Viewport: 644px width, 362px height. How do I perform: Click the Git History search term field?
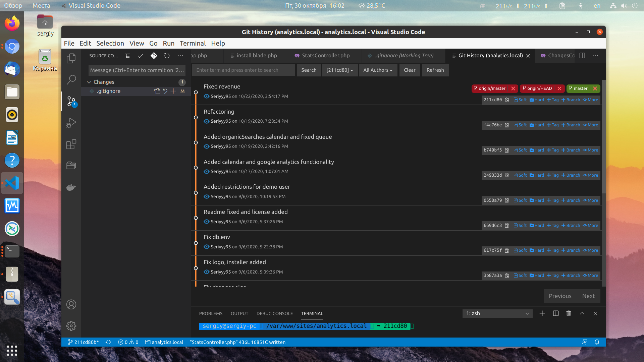point(243,70)
